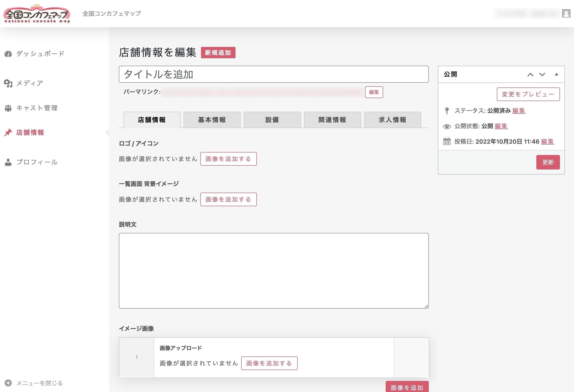The width and height of the screenshot is (574, 392).
Task: Move the 公開 panel up with chevron
Action: point(530,75)
